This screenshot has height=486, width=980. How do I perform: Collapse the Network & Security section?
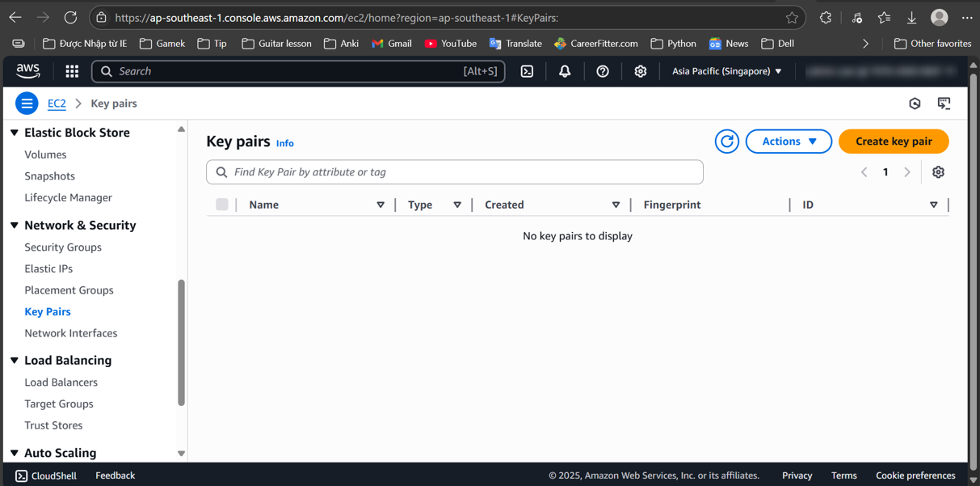(15, 226)
